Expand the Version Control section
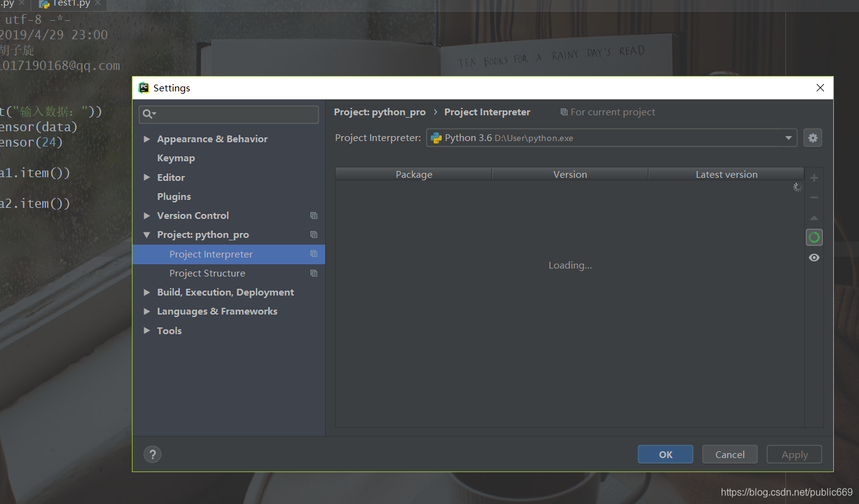859x504 pixels. (x=147, y=216)
